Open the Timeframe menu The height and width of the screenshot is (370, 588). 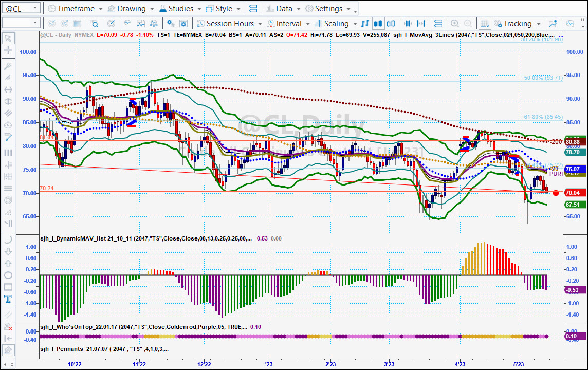tap(75, 9)
